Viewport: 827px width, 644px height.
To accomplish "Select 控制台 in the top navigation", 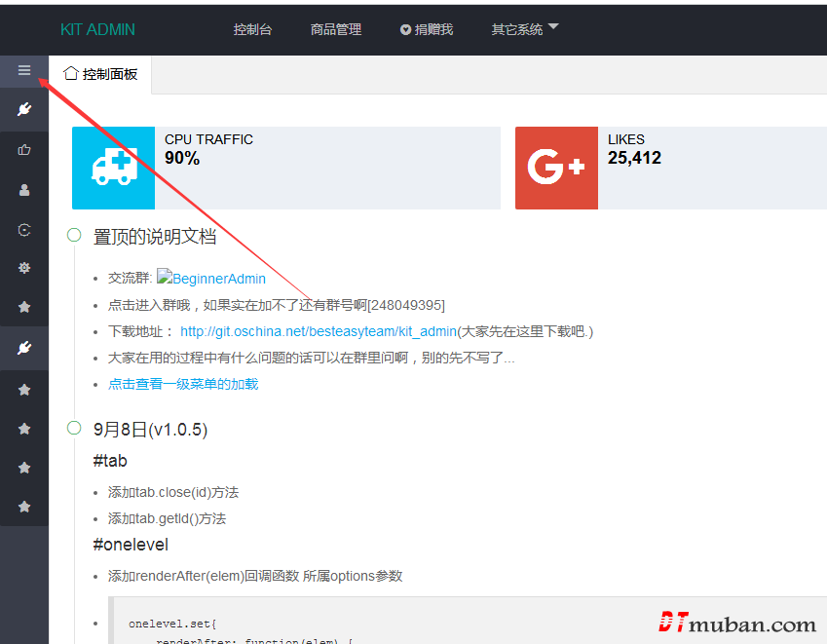I will [252, 29].
